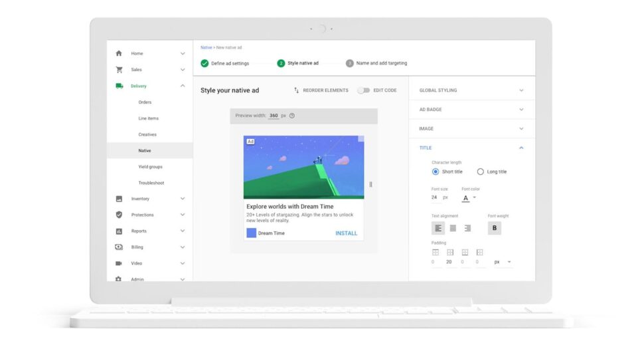The image size is (644, 347).
Task: Click the preview width input field
Action: click(274, 116)
